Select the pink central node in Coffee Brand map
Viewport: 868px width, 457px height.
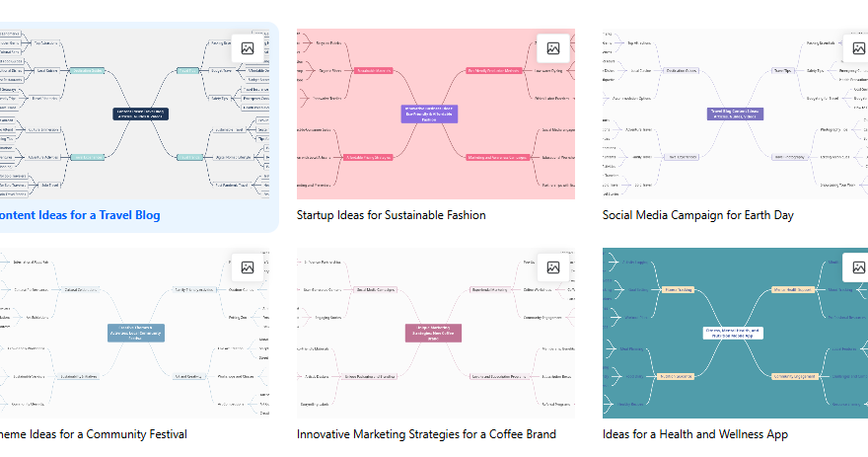(433, 333)
